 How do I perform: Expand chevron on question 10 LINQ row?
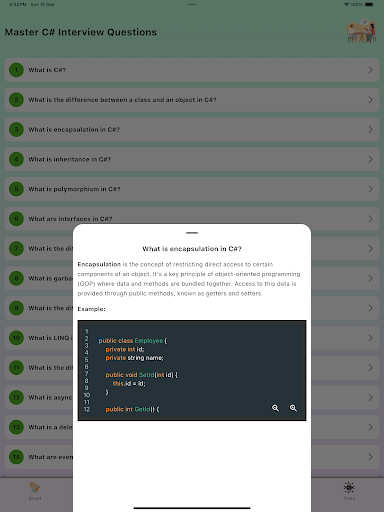(x=370, y=338)
